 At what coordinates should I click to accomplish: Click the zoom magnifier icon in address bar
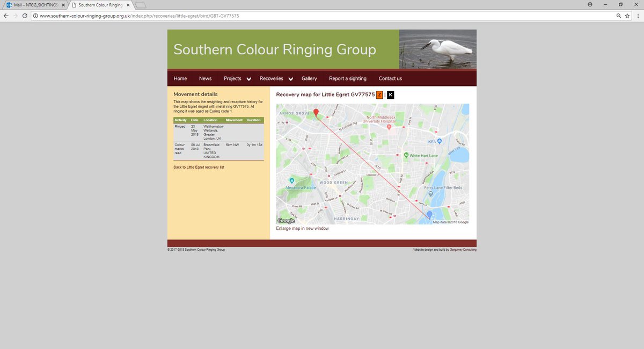pos(619,16)
